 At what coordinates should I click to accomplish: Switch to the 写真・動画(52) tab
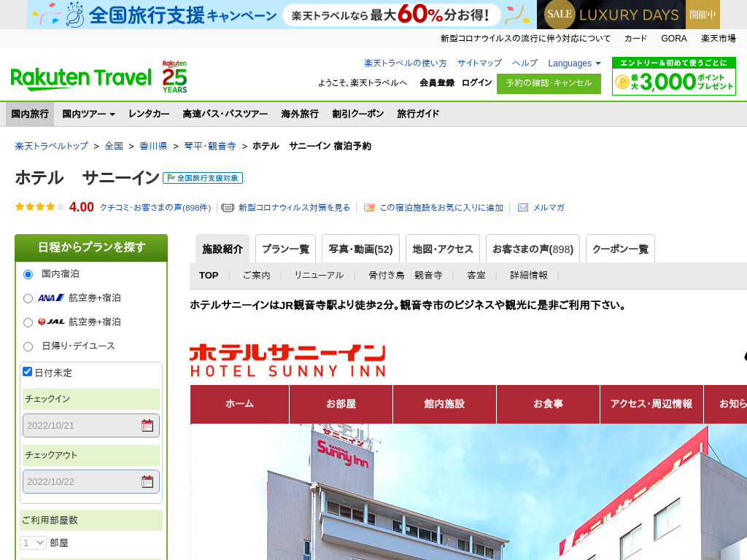(x=360, y=249)
